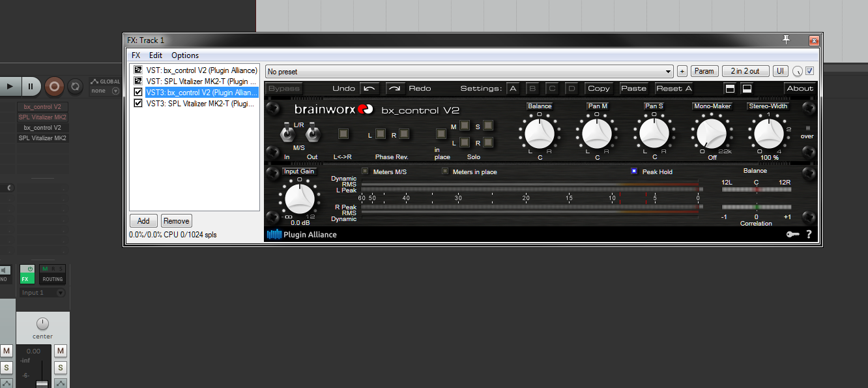Open the Param menu button
Screen dimensions: 868x388
(704, 71)
